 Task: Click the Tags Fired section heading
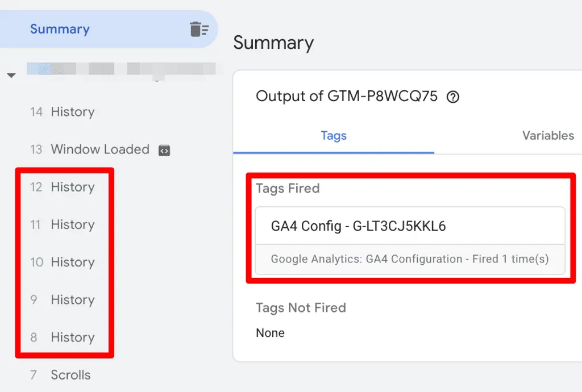288,189
